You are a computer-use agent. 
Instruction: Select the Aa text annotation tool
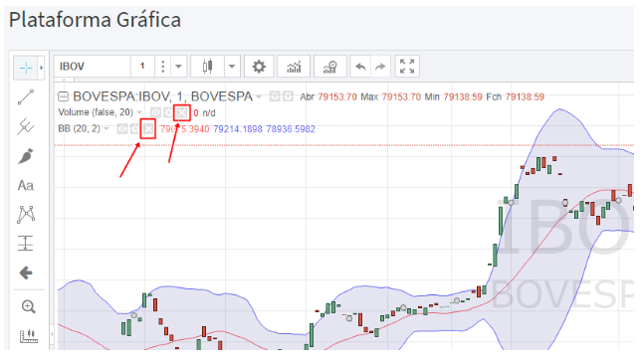26,186
